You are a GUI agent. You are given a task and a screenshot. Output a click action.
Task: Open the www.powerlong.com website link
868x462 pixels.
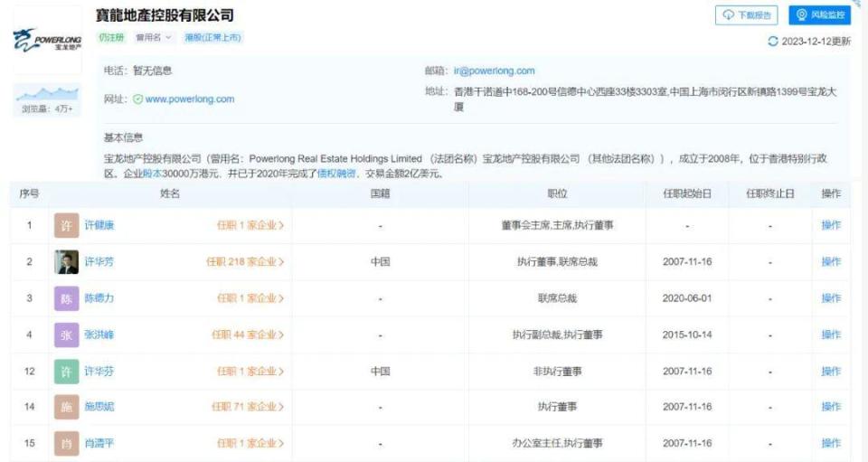[x=190, y=99]
